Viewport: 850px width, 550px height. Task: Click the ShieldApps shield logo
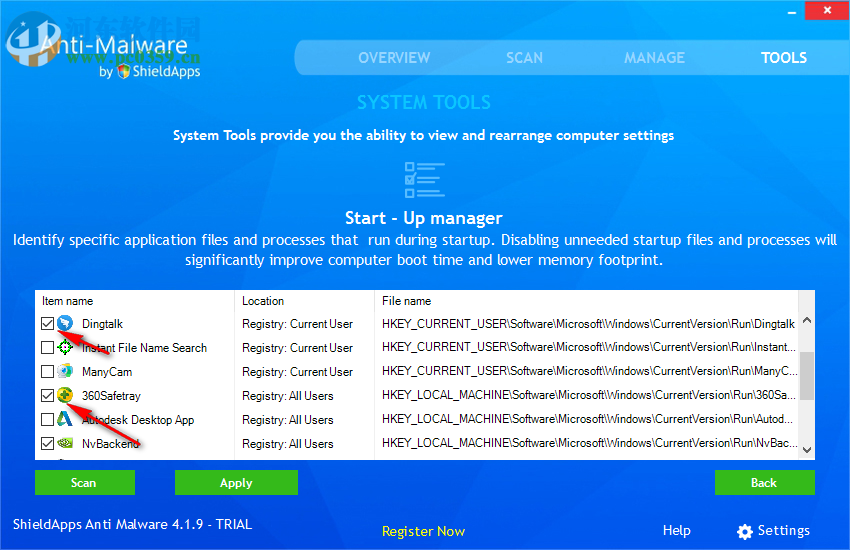(x=124, y=71)
